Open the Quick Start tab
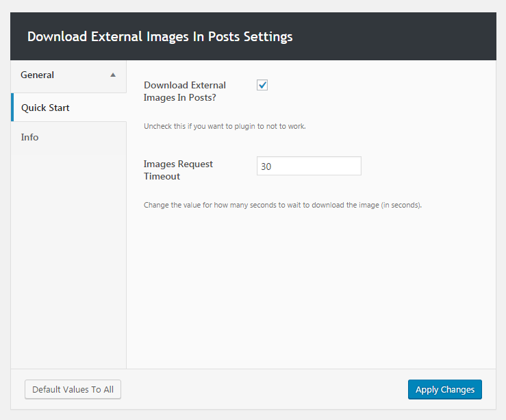The height and width of the screenshot is (420, 506). (x=46, y=108)
